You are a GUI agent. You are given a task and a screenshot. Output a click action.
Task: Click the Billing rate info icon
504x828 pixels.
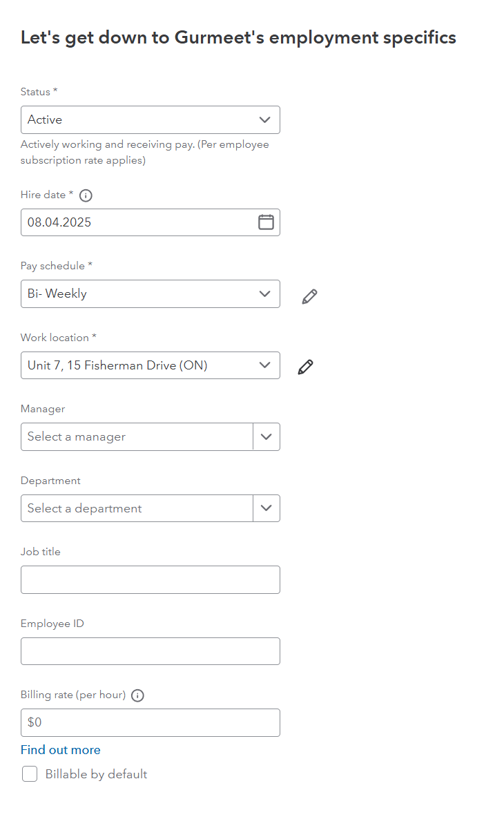(x=137, y=695)
